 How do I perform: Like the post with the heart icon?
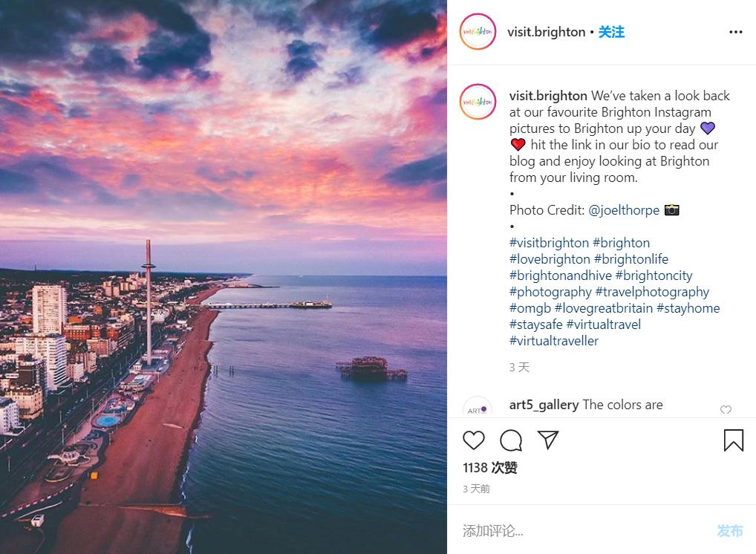[474, 440]
